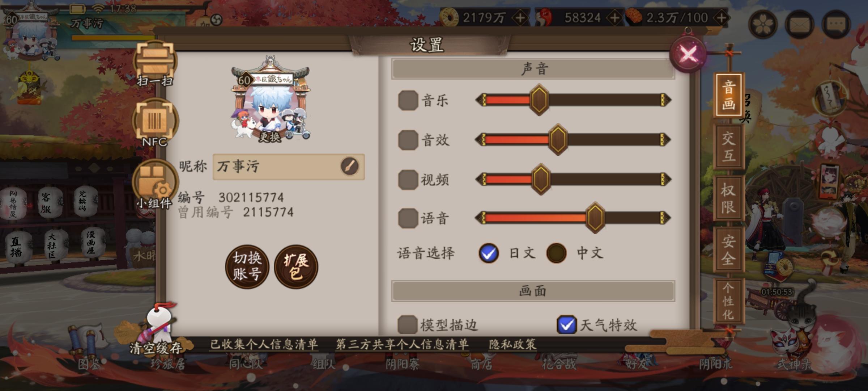Screen dimensions: 868x391
Task: Click the sakura flower icon
Action: pos(762,24)
